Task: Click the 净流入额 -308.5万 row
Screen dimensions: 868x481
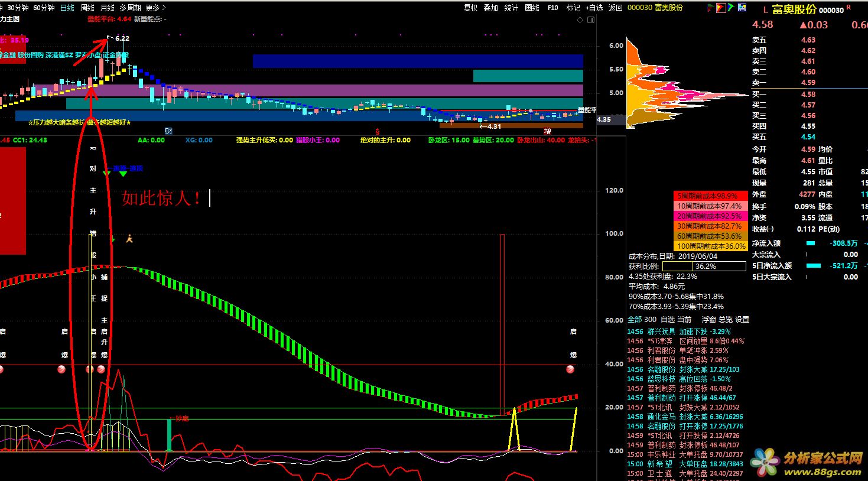Action: 805,243
